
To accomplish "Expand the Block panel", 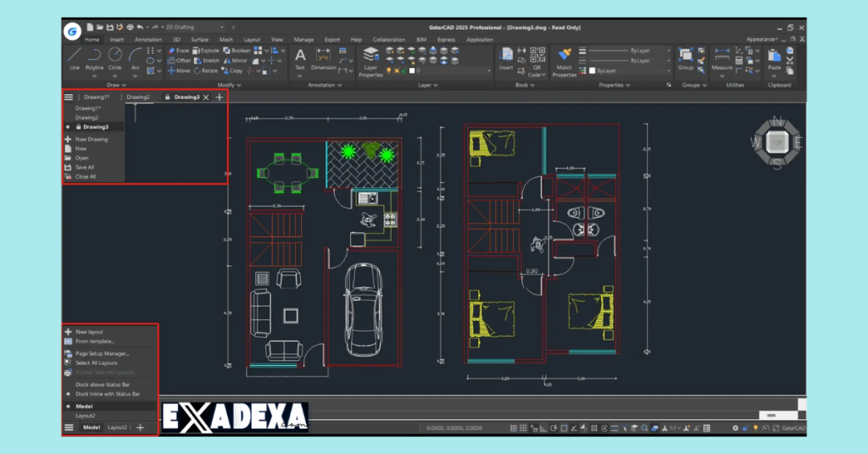I will pyautogui.click(x=525, y=86).
